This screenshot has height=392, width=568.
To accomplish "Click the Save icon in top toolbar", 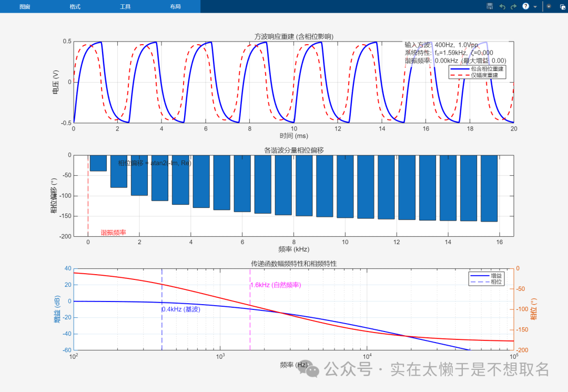I will point(490,6).
